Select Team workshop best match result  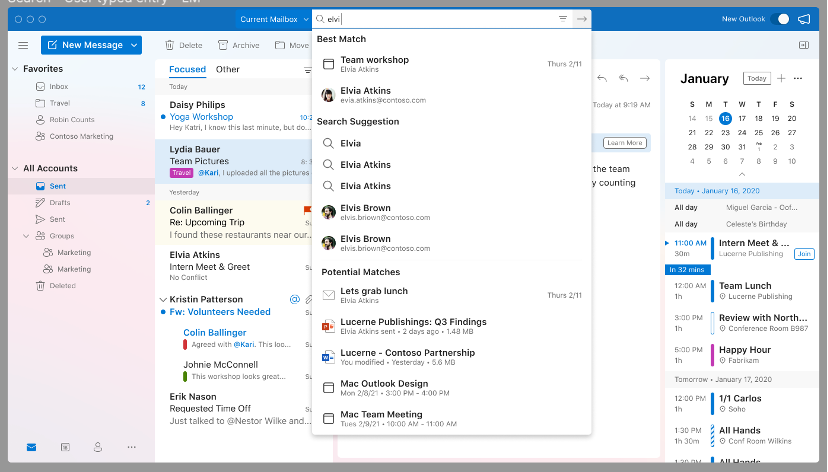[451, 64]
